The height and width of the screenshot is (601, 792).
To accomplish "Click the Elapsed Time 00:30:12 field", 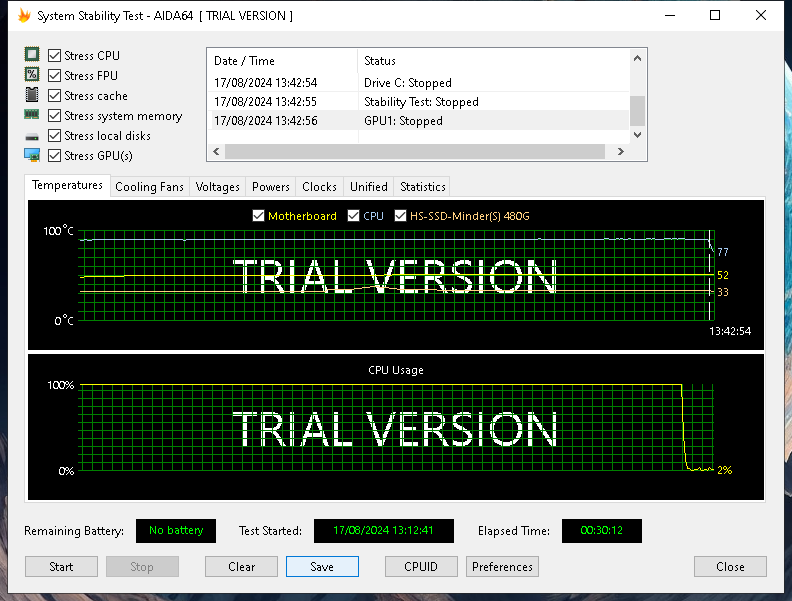I will [602, 530].
